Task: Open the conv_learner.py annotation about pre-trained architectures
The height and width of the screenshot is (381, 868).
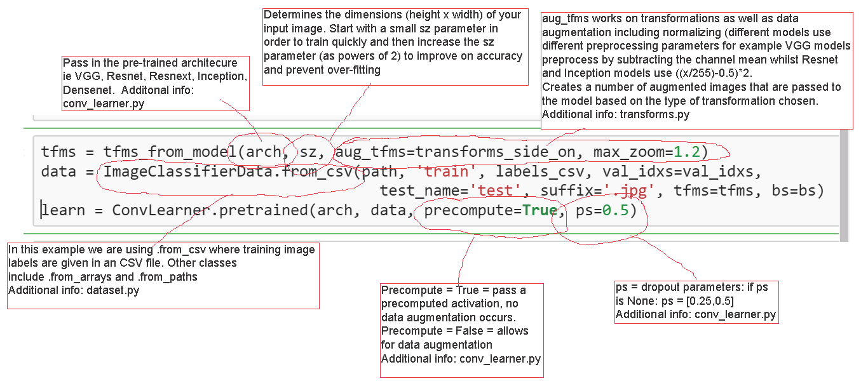Action: click(156, 84)
